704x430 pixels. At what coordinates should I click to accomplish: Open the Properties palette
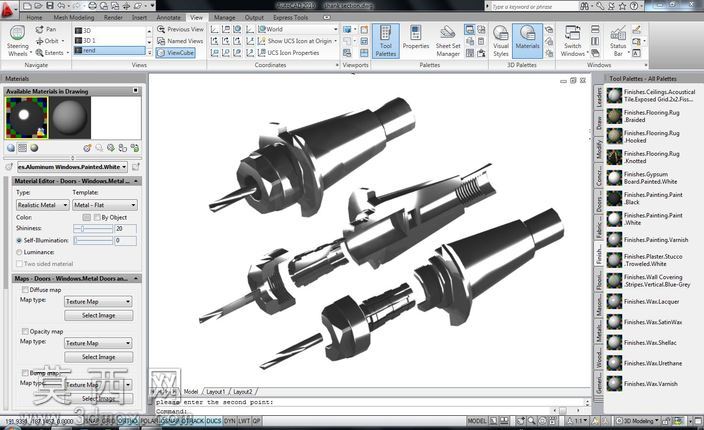[x=416, y=38]
